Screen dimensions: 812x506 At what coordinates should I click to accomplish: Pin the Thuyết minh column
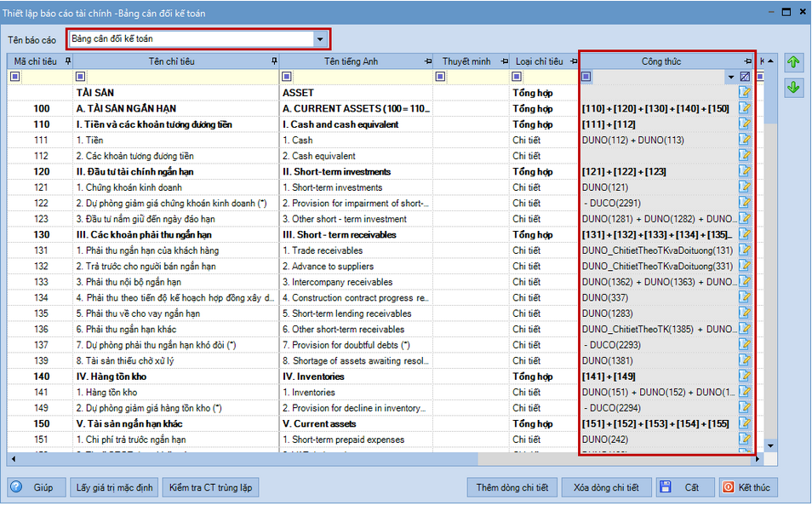point(505,61)
